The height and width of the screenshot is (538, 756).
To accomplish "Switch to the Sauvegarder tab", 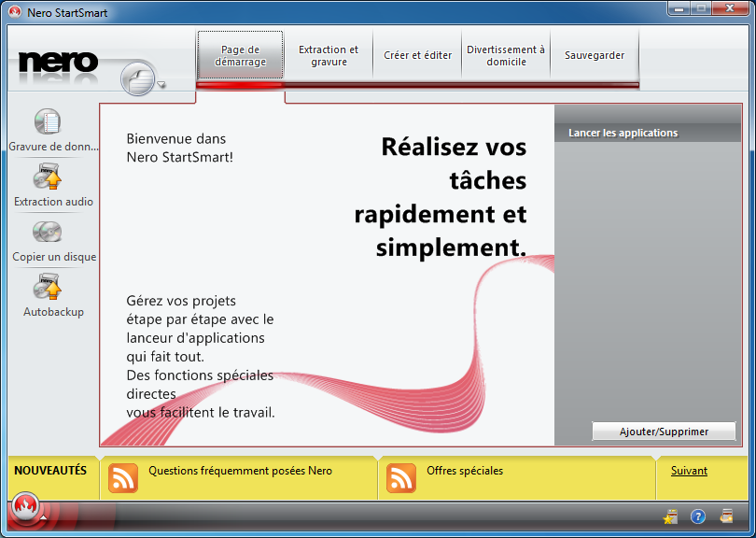I will [x=595, y=56].
